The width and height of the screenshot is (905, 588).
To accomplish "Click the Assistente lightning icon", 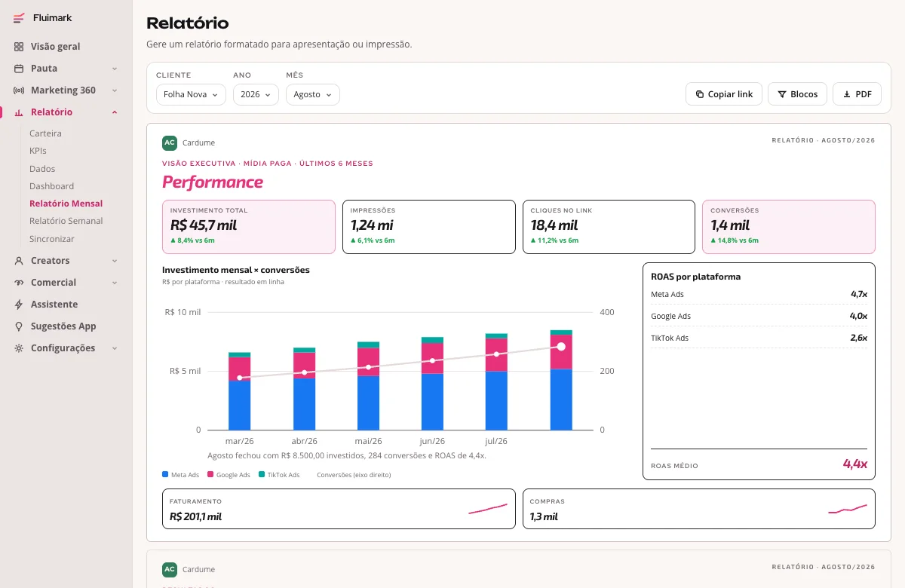I will point(19,305).
